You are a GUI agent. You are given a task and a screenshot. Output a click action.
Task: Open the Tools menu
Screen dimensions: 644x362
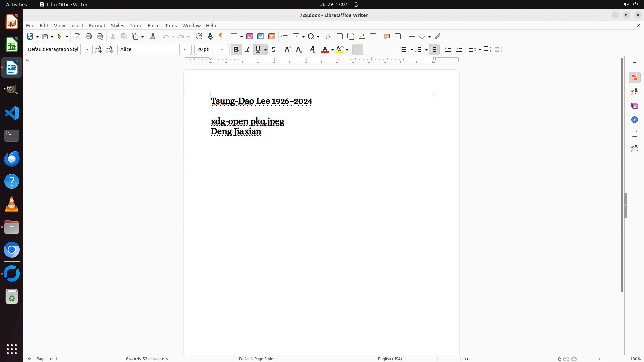pyautogui.click(x=171, y=26)
